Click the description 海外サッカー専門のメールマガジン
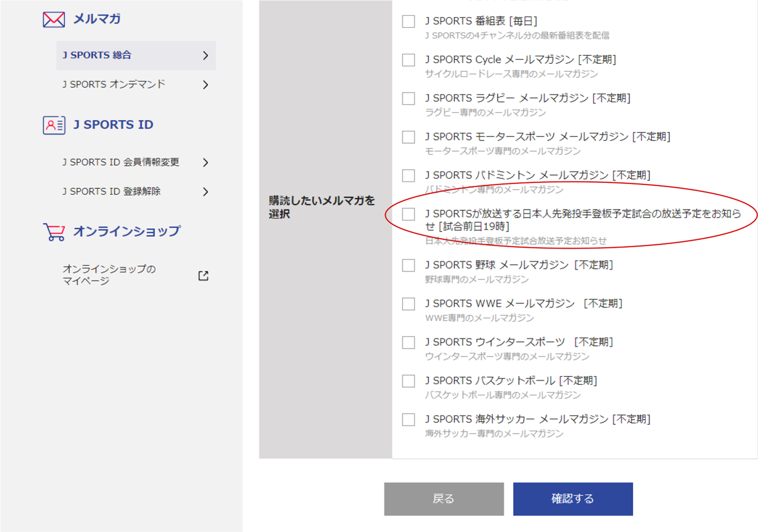The image size is (758, 532). (494, 434)
